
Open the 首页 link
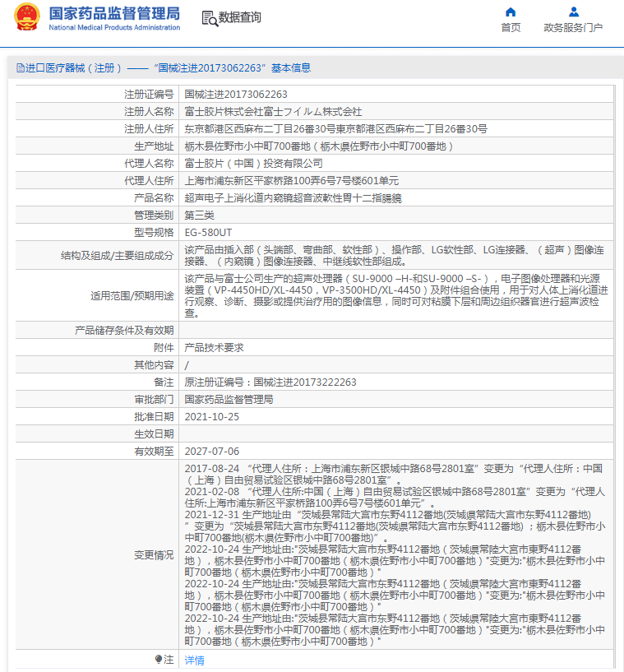pyautogui.click(x=511, y=27)
